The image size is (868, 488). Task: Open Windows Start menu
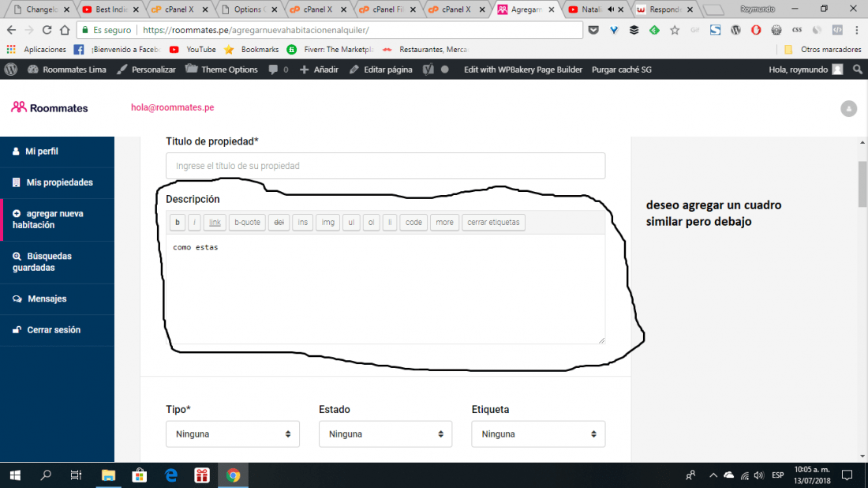point(15,475)
